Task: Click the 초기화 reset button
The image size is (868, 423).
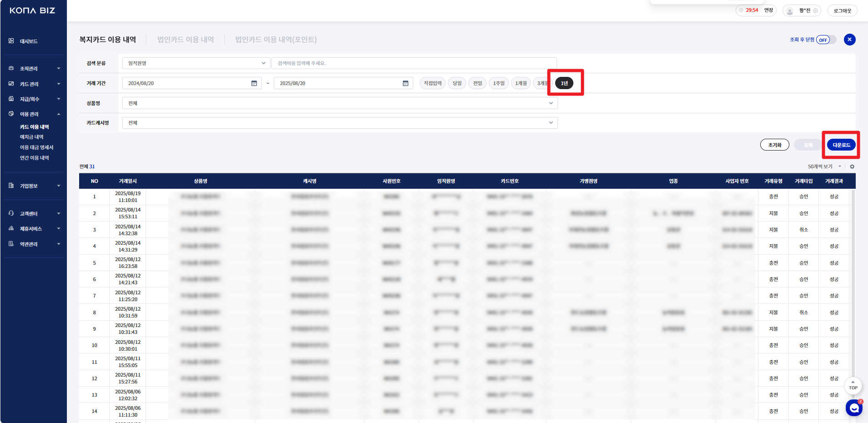Action: (x=775, y=145)
